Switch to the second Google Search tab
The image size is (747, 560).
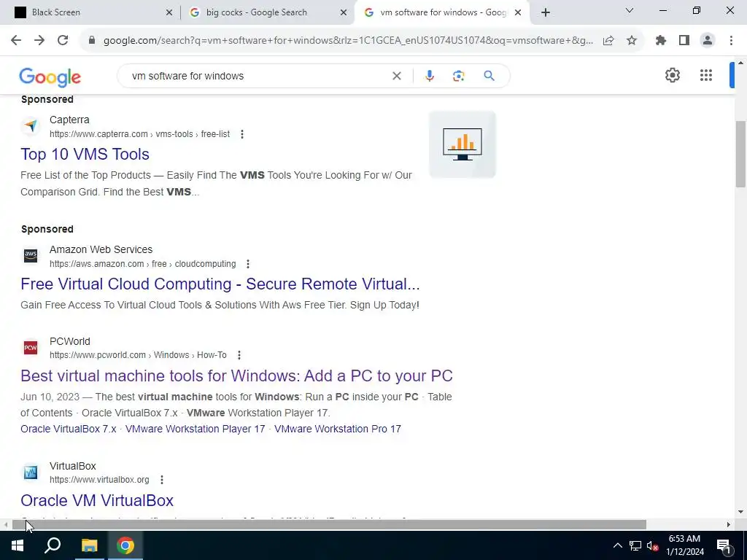click(268, 12)
